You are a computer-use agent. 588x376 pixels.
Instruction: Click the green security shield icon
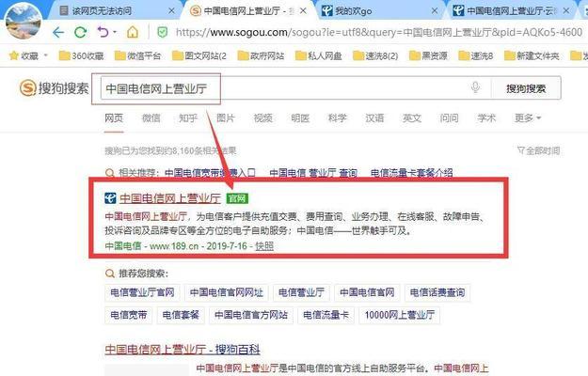[163, 32]
